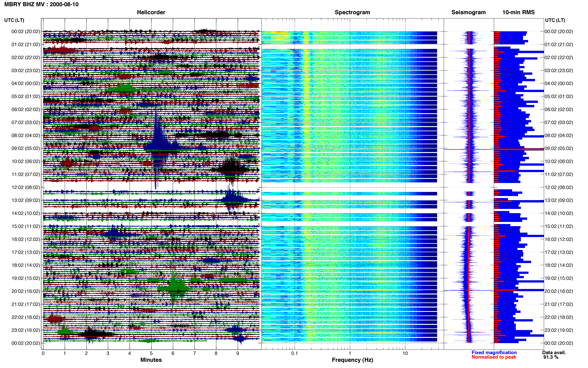
Task: Click the plot title 'MBRY BHZ MV : 2000-08-10'
Action: pos(41,4)
